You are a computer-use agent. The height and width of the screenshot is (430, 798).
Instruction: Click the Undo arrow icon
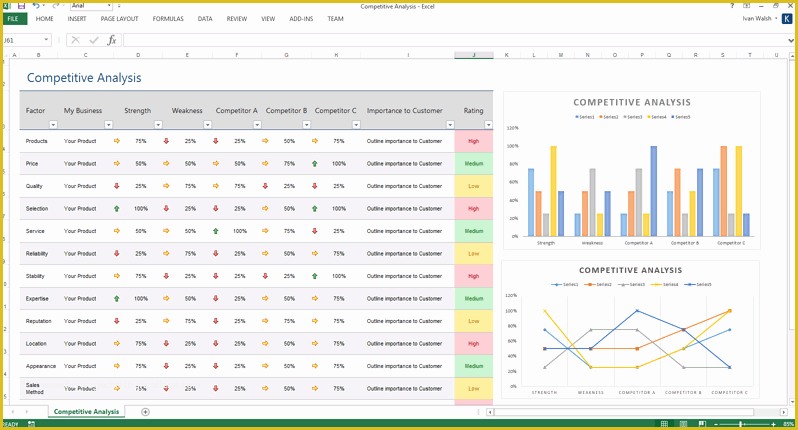(36, 6)
